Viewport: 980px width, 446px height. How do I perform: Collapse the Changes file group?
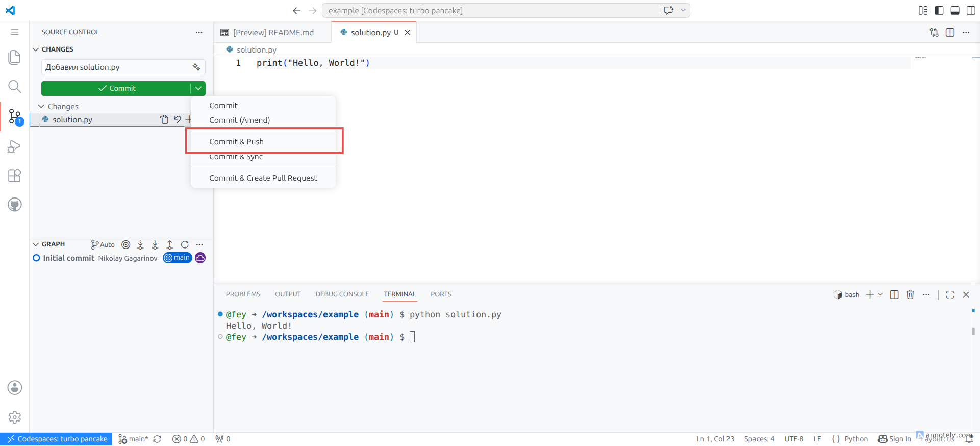(41, 106)
